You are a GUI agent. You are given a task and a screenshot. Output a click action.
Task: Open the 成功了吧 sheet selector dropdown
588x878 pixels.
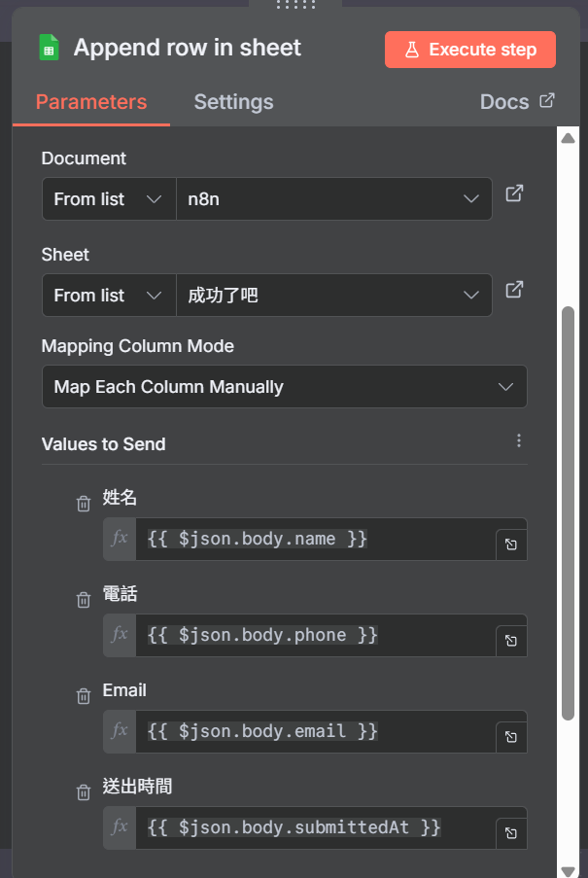[x=333, y=295]
